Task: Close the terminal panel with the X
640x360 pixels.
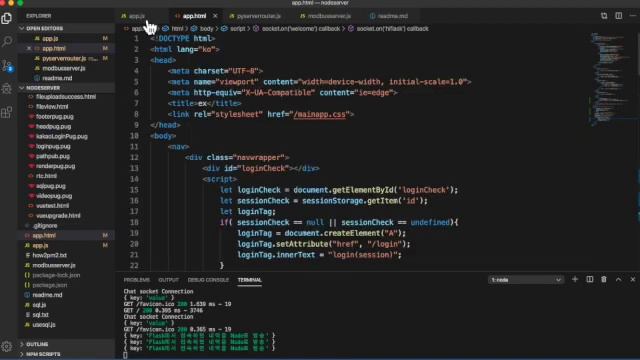Action: 633,280
